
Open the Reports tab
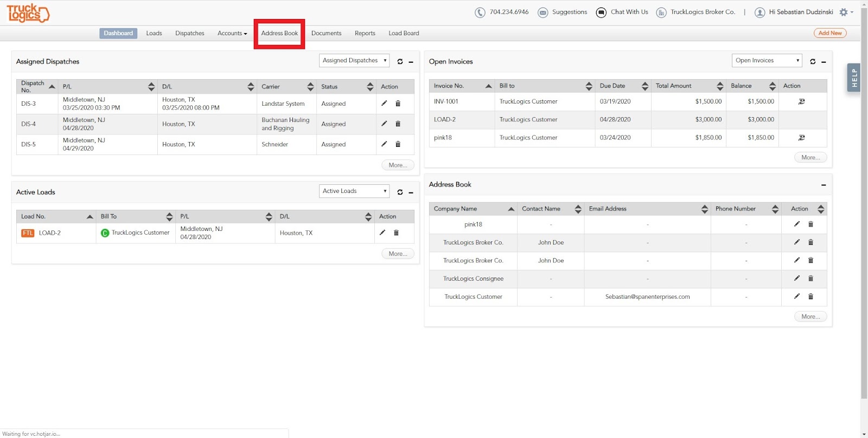(365, 34)
